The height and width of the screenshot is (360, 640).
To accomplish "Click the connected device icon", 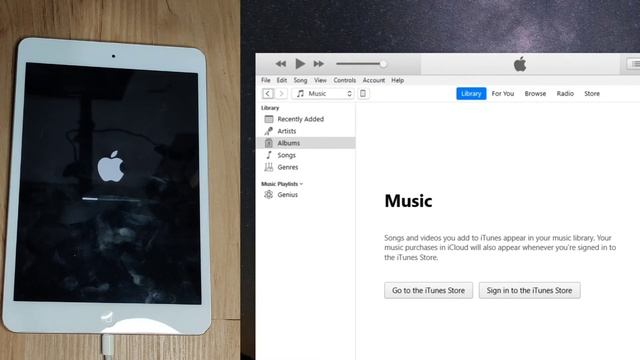I will tap(363, 93).
